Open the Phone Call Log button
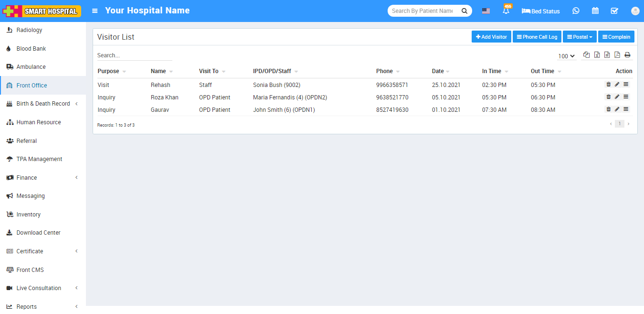The width and height of the screenshot is (644, 314). click(x=537, y=37)
